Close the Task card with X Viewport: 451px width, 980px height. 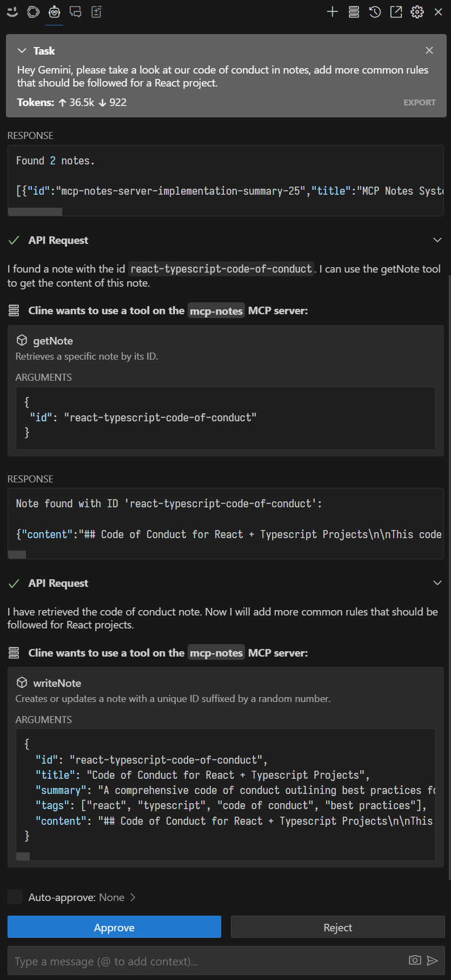[x=429, y=50]
